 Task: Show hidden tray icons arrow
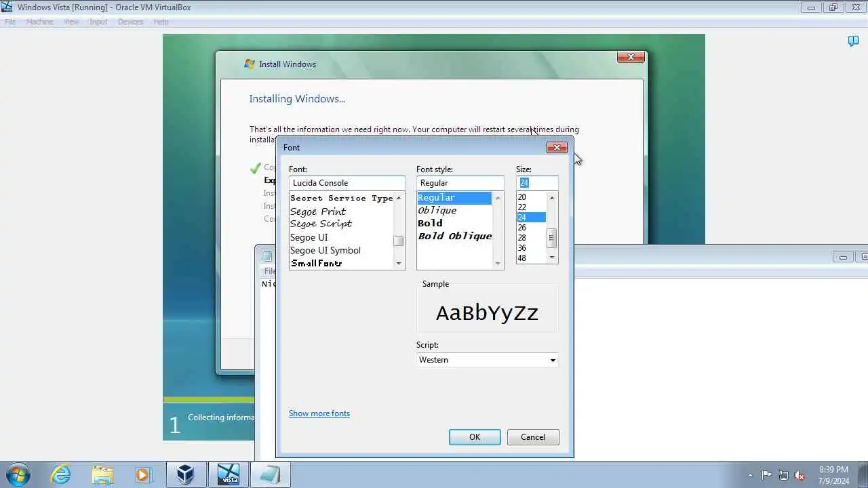pos(750,475)
